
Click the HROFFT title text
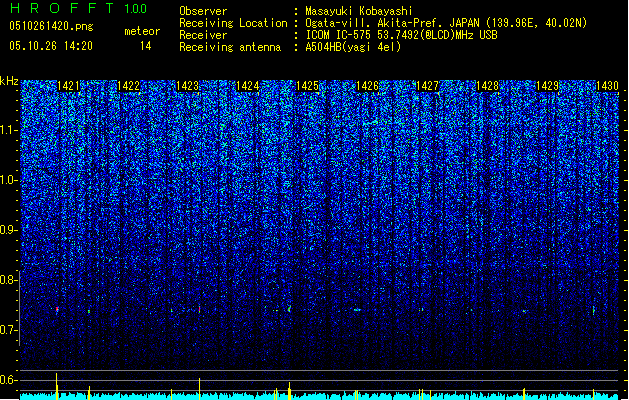61,8
